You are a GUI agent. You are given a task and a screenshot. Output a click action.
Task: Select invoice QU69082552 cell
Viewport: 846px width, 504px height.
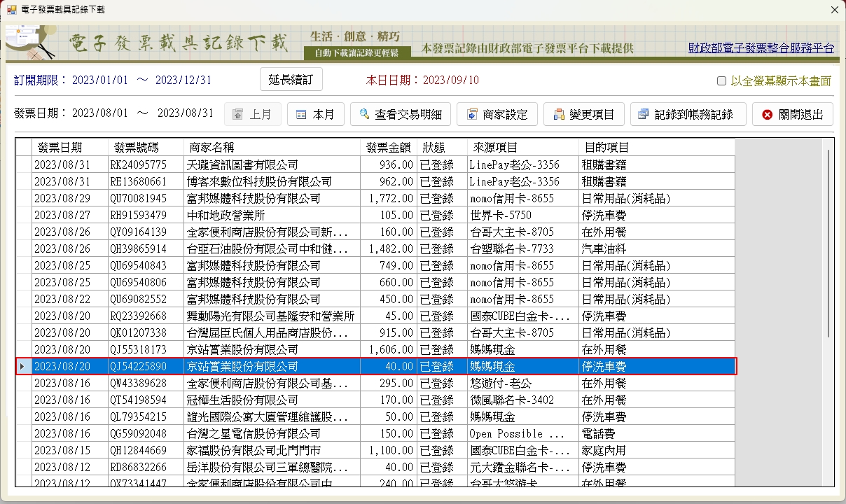tap(146, 300)
